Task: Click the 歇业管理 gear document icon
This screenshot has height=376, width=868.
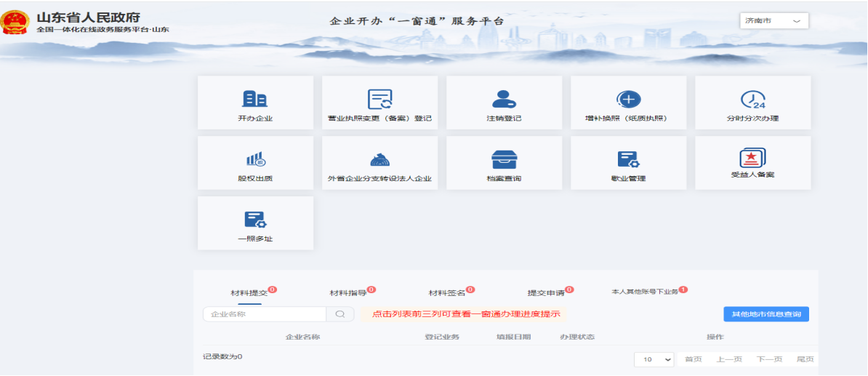Action: [x=628, y=159]
